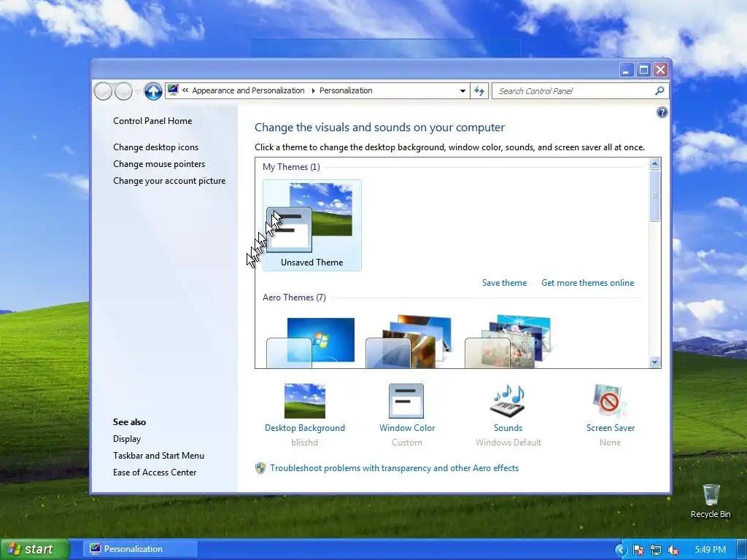Viewport: 747px width, 560px height.
Task: Show hidden tray icons arrow
Action: [620, 550]
